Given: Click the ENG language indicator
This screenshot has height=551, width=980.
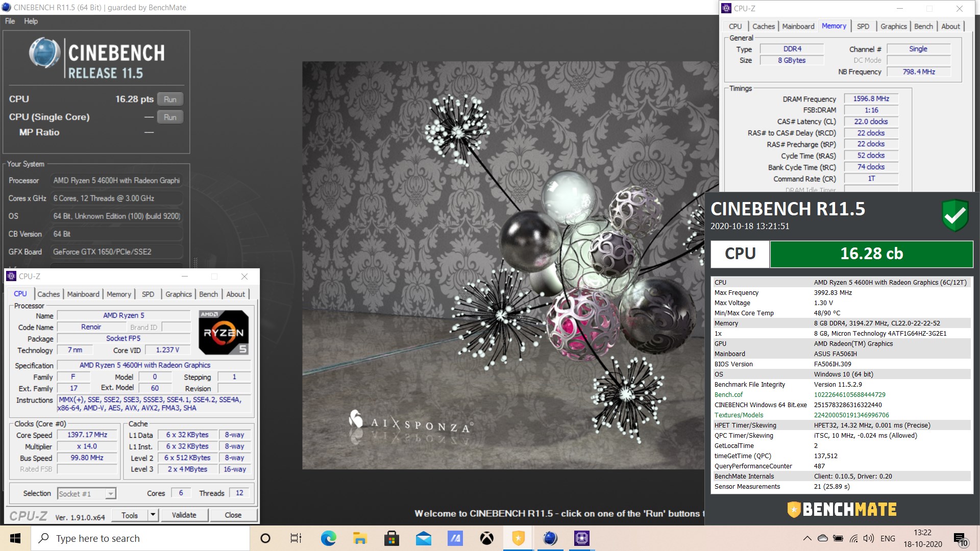Looking at the screenshot, I should (x=888, y=538).
